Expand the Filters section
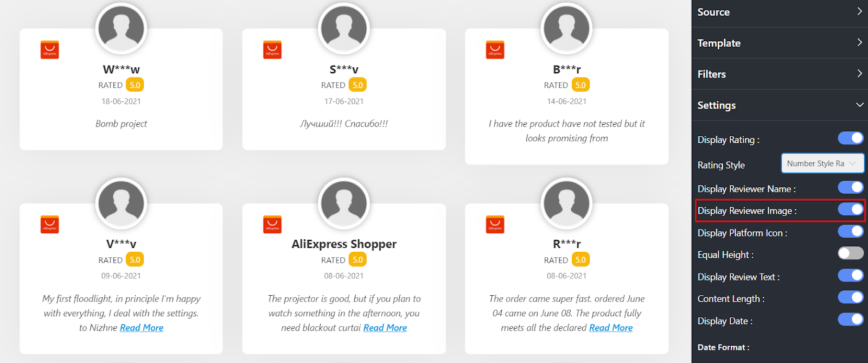The height and width of the screenshot is (363, 868). tap(780, 74)
